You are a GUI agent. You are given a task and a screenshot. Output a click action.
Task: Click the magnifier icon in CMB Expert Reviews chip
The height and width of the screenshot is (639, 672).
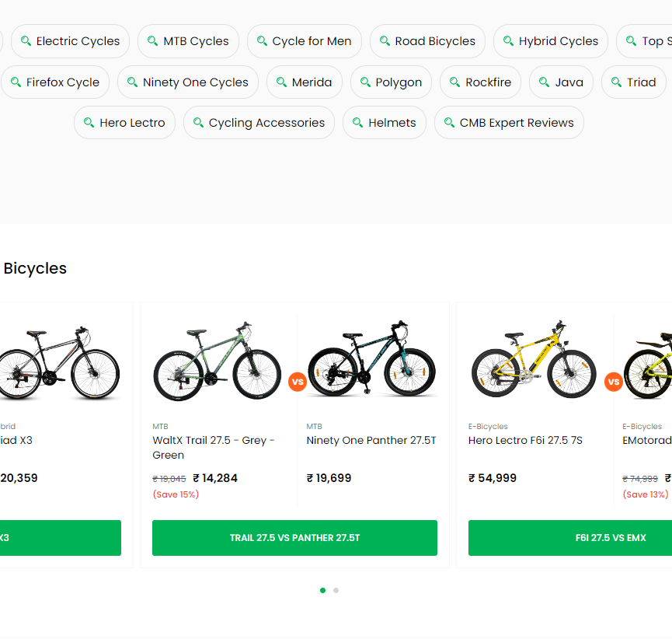point(449,123)
